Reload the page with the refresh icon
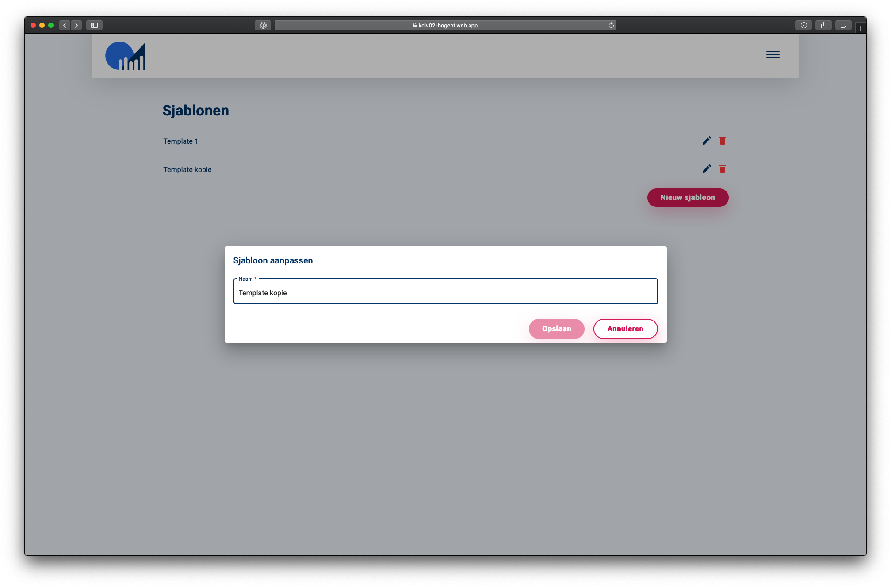This screenshot has width=891, height=588. click(611, 25)
